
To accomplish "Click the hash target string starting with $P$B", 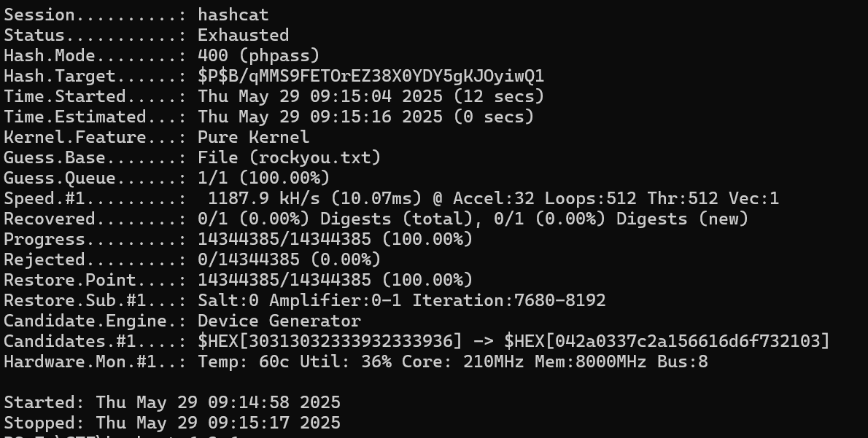I will [x=371, y=76].
